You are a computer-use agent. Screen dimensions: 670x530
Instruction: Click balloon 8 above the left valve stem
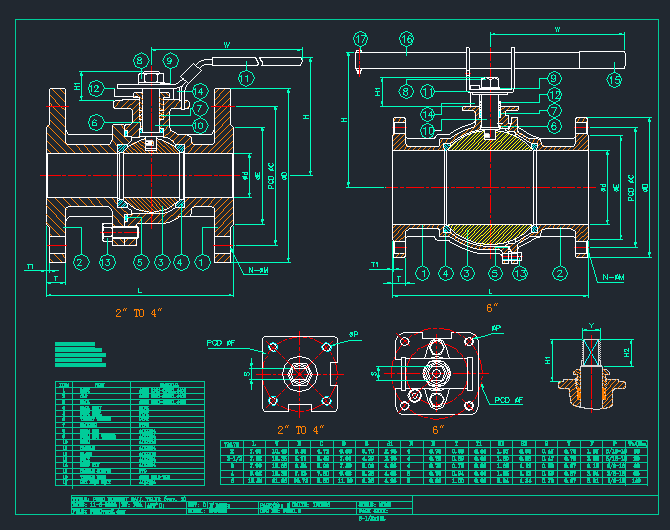click(x=141, y=61)
